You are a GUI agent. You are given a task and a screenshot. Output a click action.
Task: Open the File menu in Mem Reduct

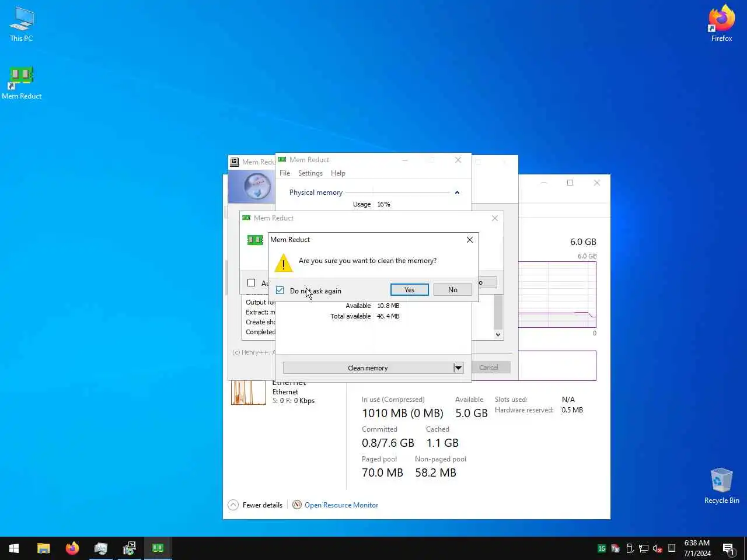[x=285, y=173]
